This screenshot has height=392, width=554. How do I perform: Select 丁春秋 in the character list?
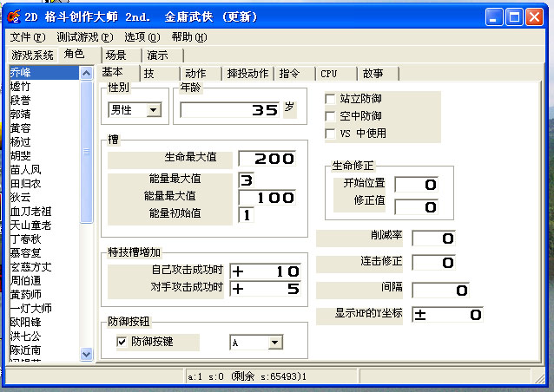pos(43,238)
